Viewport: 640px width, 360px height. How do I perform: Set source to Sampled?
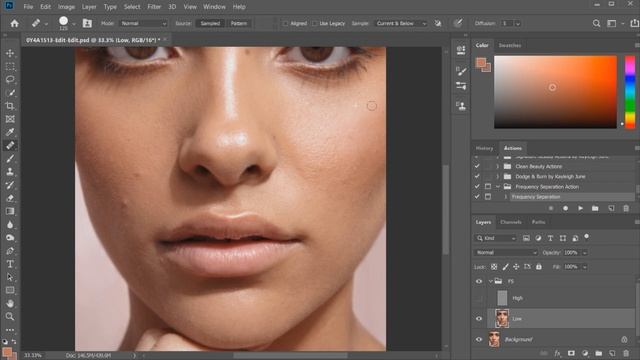pos(210,23)
